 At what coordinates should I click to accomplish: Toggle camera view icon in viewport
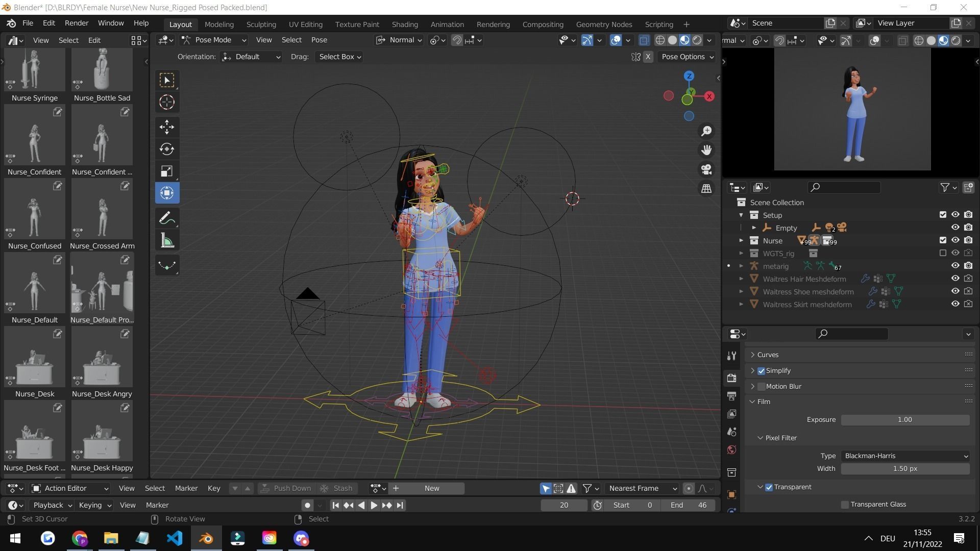(x=706, y=169)
